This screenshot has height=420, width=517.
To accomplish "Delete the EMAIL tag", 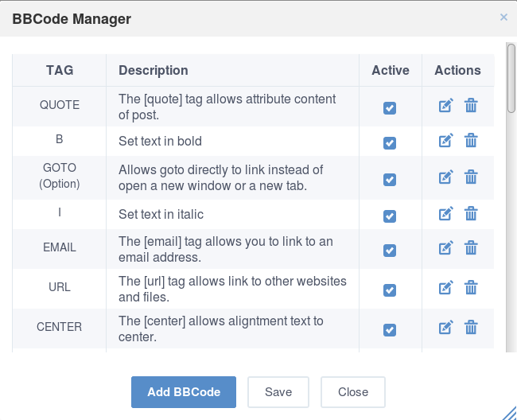I will 471,248.
